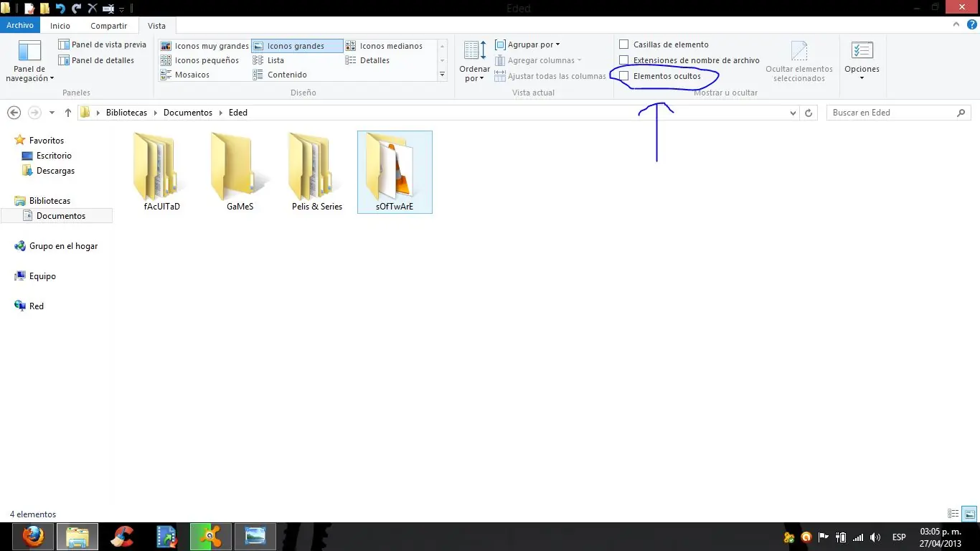980x551 pixels.
Task: Click Documentos in the address path
Action: click(x=188, y=113)
